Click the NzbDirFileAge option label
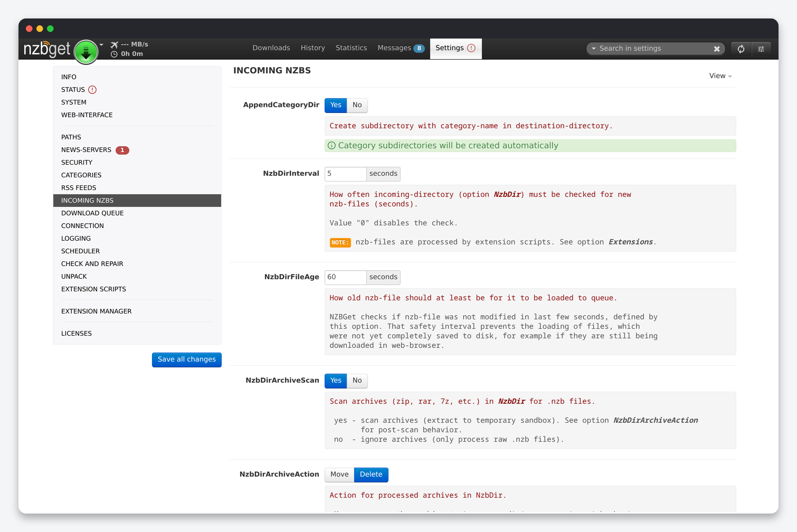 292,277
